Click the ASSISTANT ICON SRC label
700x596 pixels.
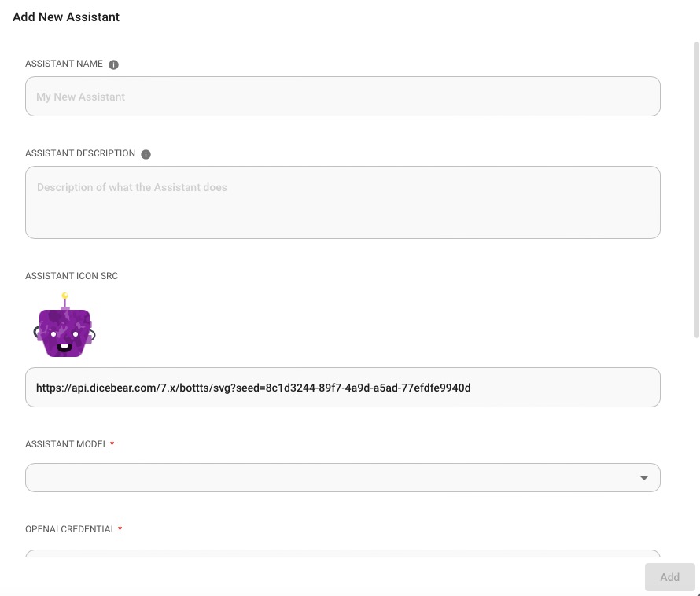coord(71,276)
